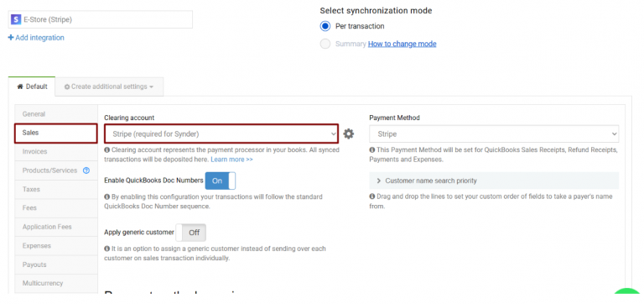This screenshot has width=644, height=304.
Task: Open the Clearing account gear settings icon
Action: point(348,134)
